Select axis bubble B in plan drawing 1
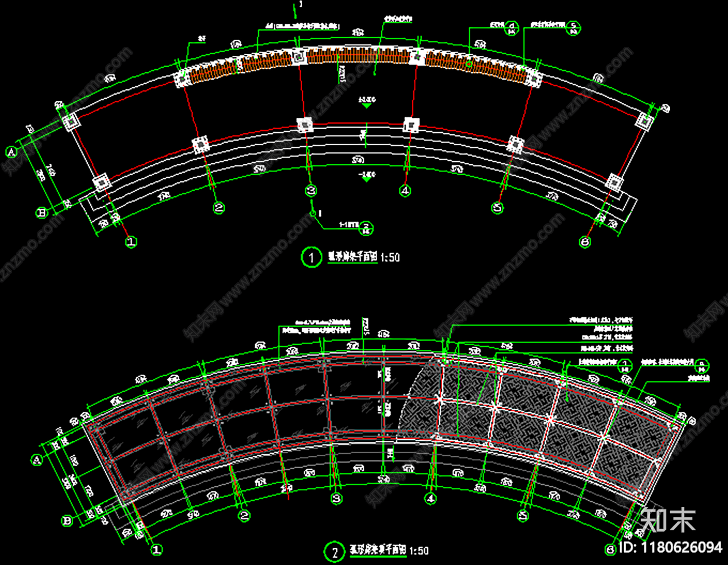Image resolution: width=728 pixels, height=565 pixels. click(42, 212)
